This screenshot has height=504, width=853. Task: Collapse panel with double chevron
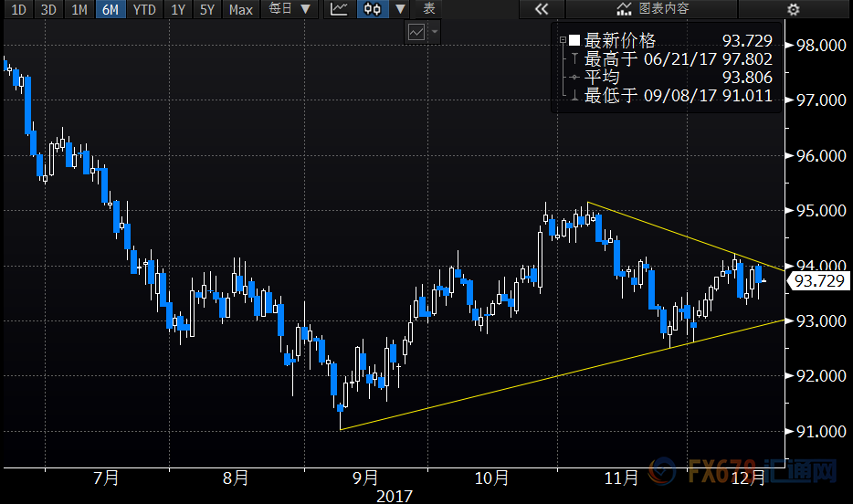click(542, 9)
